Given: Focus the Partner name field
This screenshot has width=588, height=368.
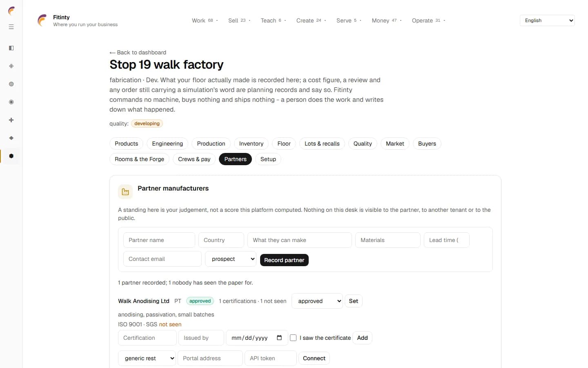Looking at the screenshot, I should (159, 240).
